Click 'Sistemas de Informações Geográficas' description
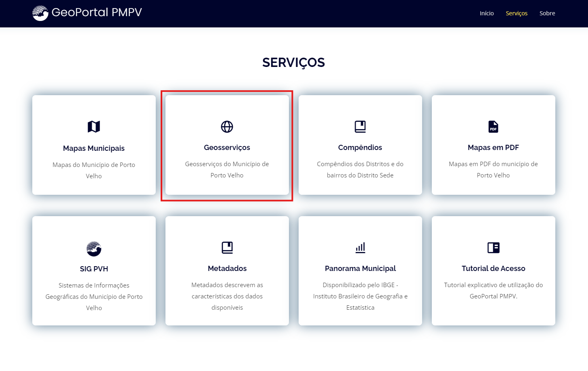Screen dimensions: 588x371 (94, 296)
